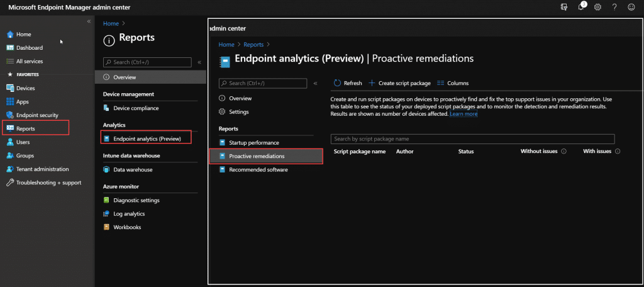Open Users in the left sidebar
The image size is (644, 287).
[23, 142]
